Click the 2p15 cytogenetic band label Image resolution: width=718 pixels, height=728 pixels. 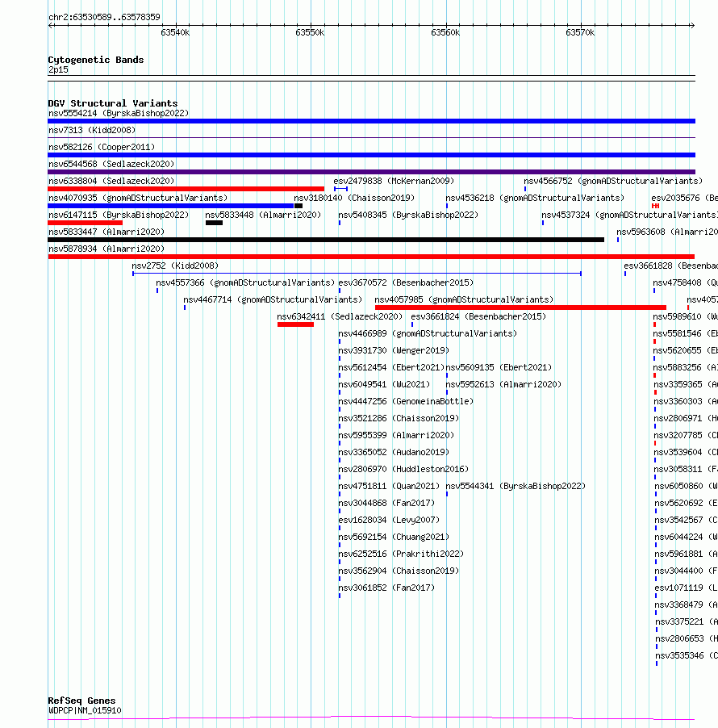(58, 69)
